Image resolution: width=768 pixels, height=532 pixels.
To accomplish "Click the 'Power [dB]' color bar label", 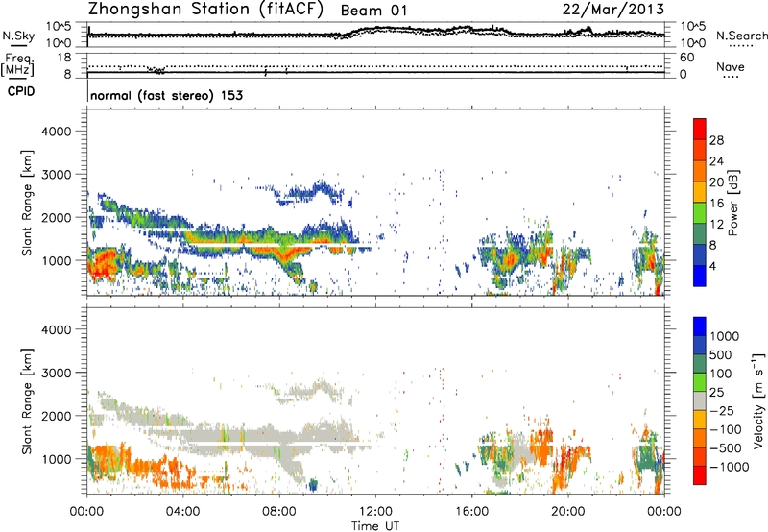I will pos(733,203).
